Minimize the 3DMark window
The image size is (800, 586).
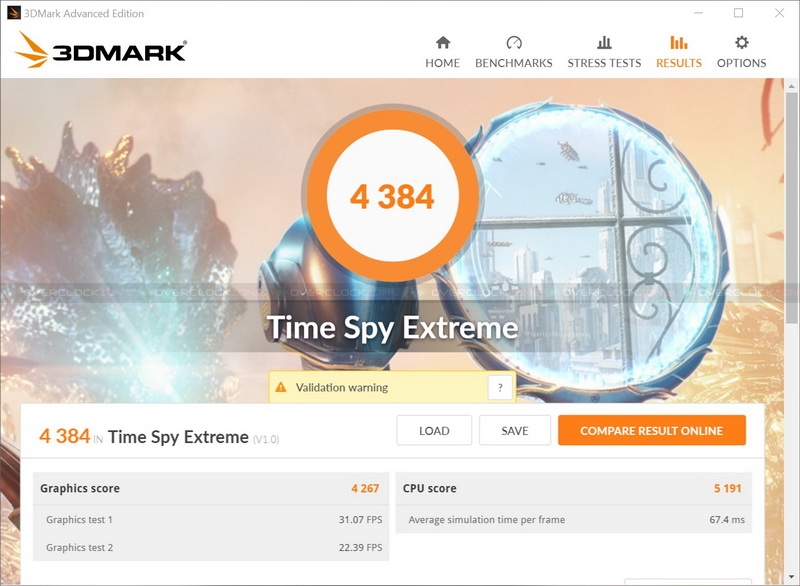point(698,13)
